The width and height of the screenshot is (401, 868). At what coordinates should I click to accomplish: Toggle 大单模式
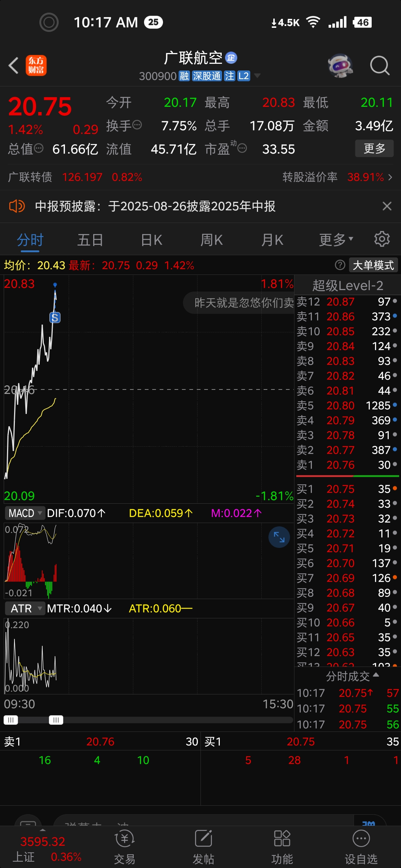[x=374, y=265]
